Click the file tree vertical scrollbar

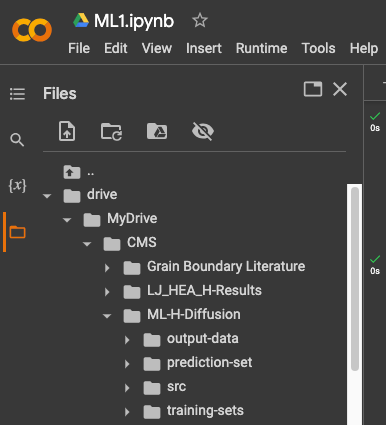pyautogui.click(x=355, y=278)
